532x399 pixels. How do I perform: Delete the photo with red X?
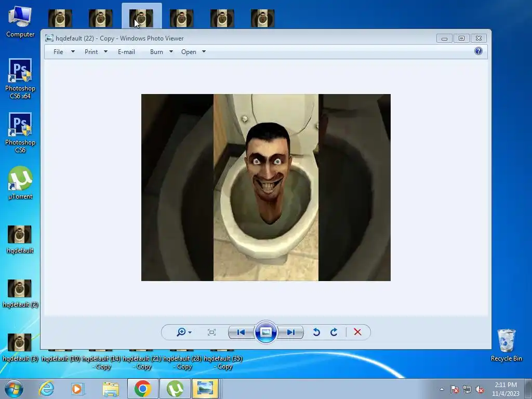[357, 332]
